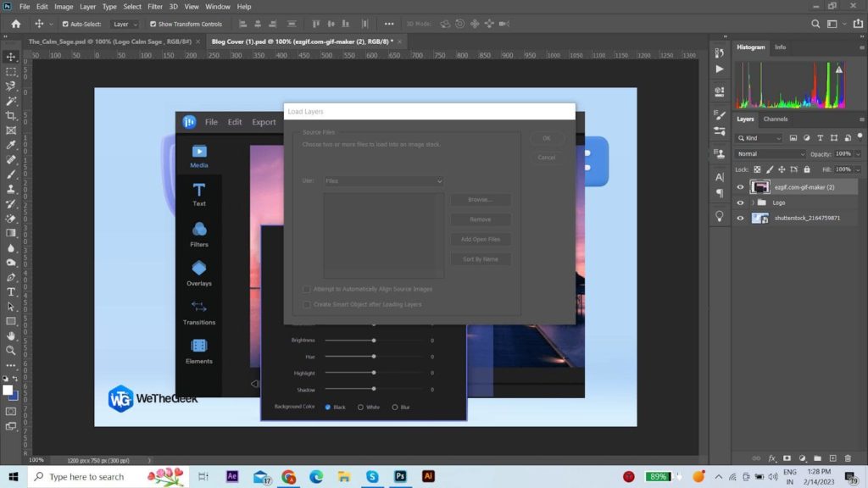Open the Normal blending mode dropdown
This screenshot has width=868, height=488.
point(770,154)
